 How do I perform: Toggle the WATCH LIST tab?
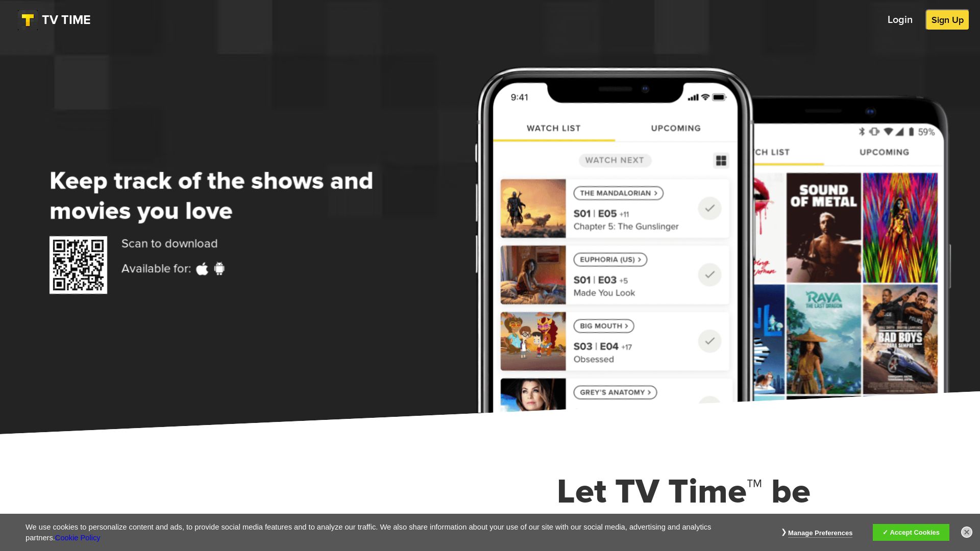(x=553, y=128)
